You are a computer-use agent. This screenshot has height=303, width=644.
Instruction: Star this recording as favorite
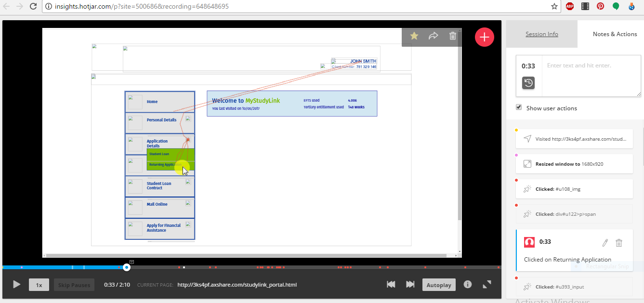[414, 36]
